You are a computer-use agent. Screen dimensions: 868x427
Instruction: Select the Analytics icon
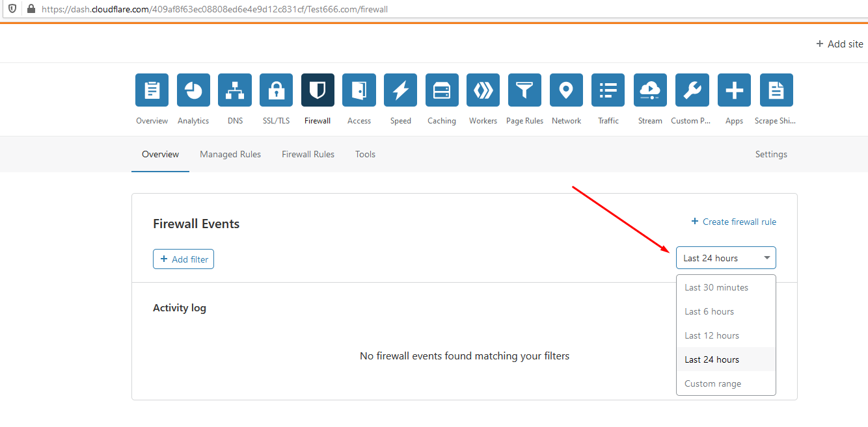click(x=193, y=90)
